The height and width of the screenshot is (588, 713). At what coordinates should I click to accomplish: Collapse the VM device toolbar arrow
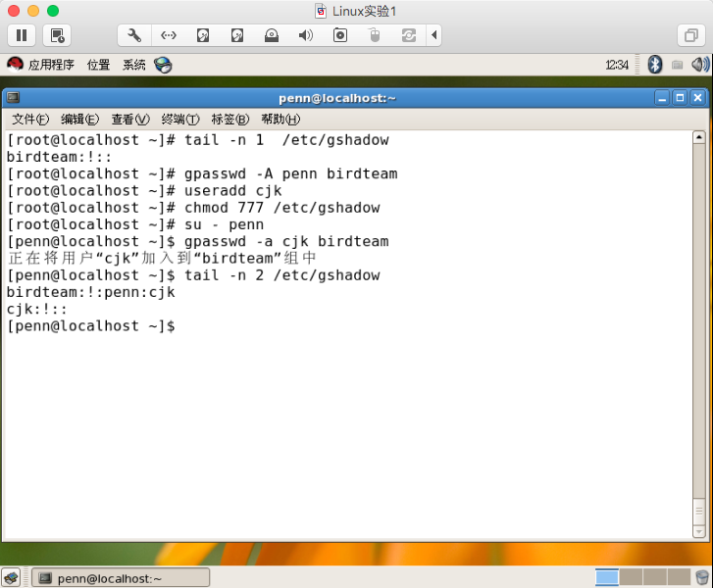[434, 35]
